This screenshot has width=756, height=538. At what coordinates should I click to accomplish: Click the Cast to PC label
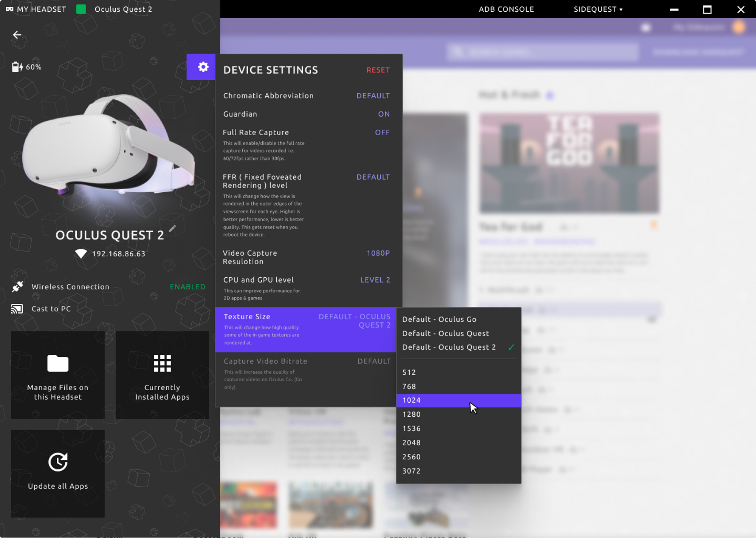pos(51,309)
